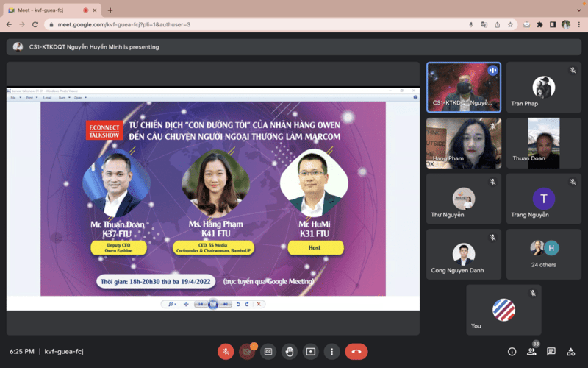
Task: Close the Meet browser tab
Action: (x=95, y=10)
